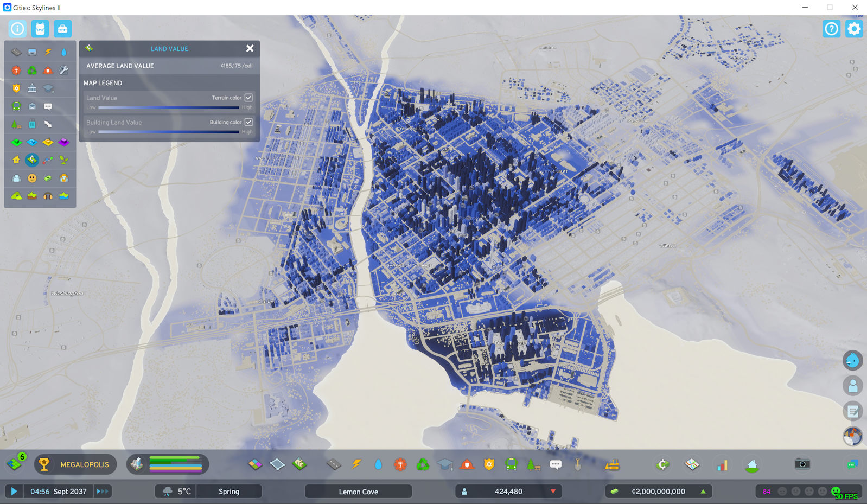
Task: Open the Fire & Rescue helmet infoview
Action: coord(48,70)
